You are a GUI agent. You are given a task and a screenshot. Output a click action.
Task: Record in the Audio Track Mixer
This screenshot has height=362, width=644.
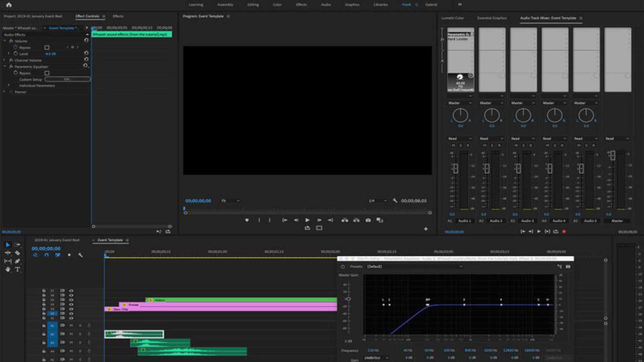point(564,232)
